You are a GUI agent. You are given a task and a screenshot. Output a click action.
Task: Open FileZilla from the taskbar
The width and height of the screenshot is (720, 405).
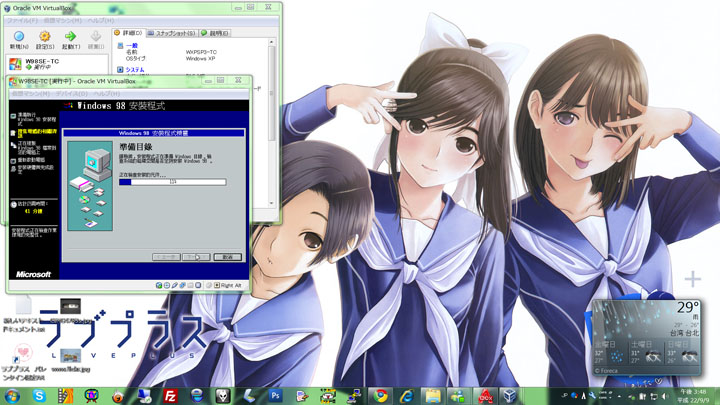[x=170, y=396]
